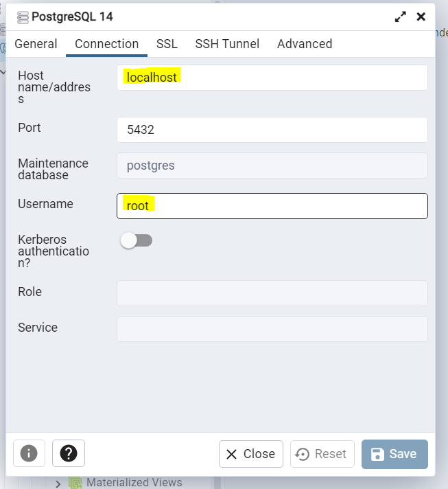Open the info icon button
This screenshot has width=448, height=489.
pos(29,453)
